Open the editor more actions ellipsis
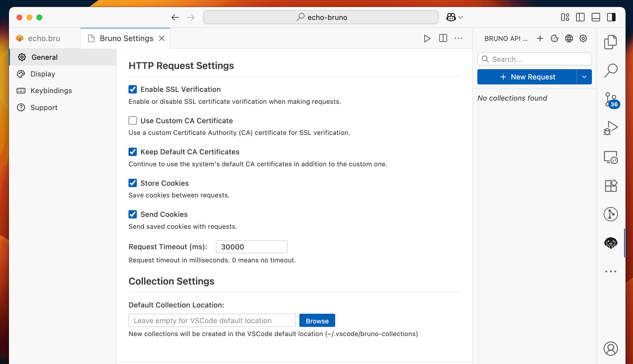Viewport: 633px width, 364px height. (x=458, y=38)
